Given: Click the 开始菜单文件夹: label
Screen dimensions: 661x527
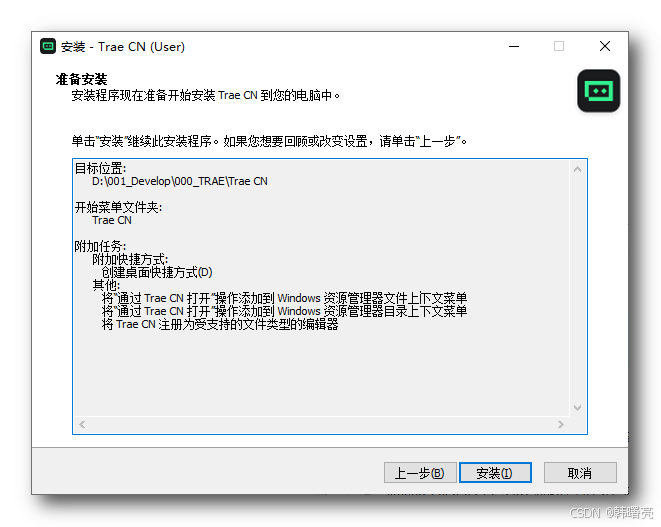Looking at the screenshot, I should point(118,207).
